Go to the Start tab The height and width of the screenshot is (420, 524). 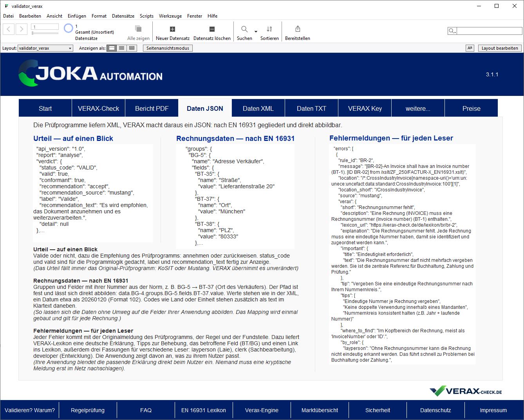click(x=45, y=108)
